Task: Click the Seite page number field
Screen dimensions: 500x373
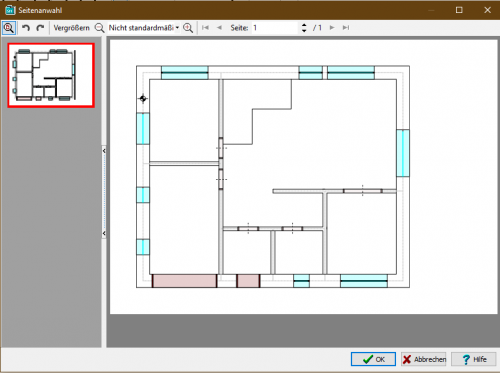Action: pyautogui.click(x=275, y=28)
